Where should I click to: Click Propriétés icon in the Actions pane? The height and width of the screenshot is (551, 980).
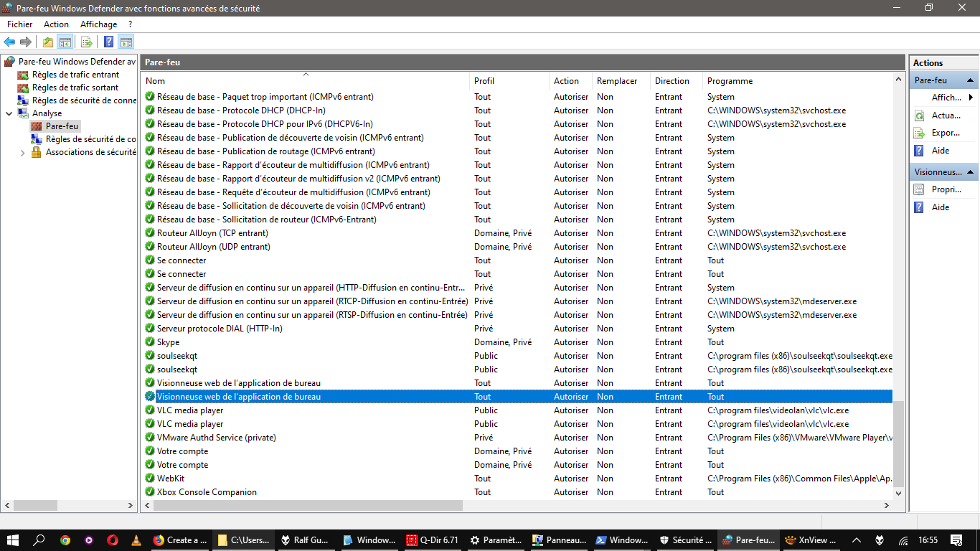(919, 189)
